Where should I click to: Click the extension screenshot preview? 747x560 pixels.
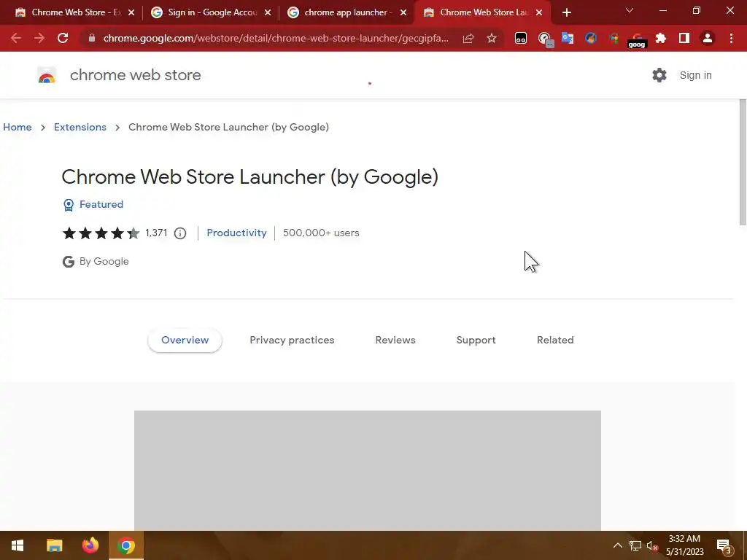[368, 470]
